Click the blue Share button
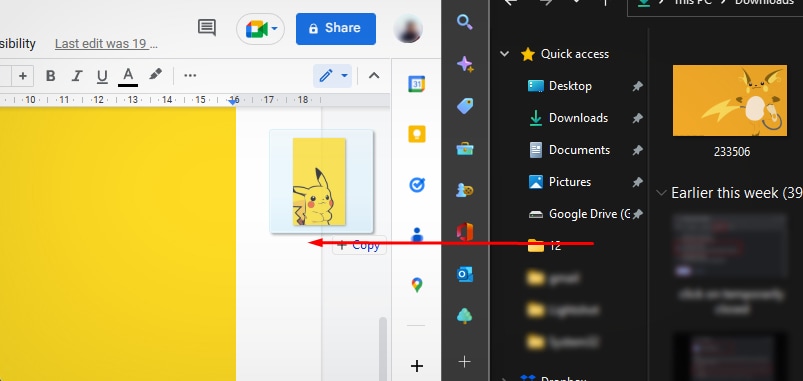Image resolution: width=803 pixels, height=381 pixels. (335, 29)
